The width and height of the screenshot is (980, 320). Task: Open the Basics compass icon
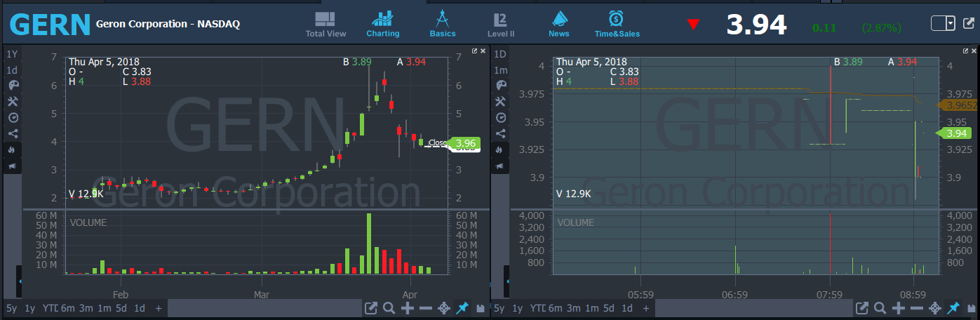coord(442,25)
